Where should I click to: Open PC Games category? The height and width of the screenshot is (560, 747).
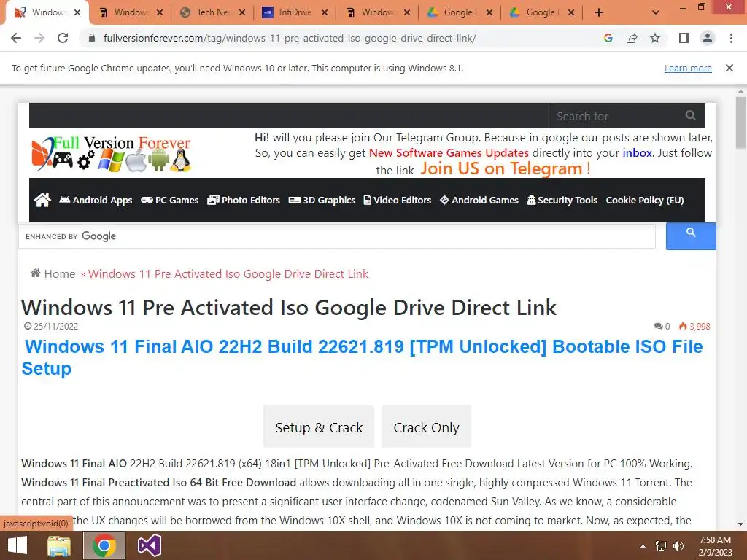click(x=169, y=200)
